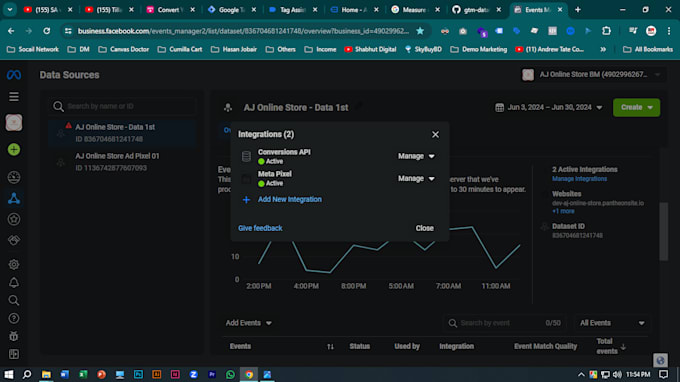Select AJ Online Store Ad Pixel 01 dataset
The image size is (680, 382).
[x=121, y=162]
